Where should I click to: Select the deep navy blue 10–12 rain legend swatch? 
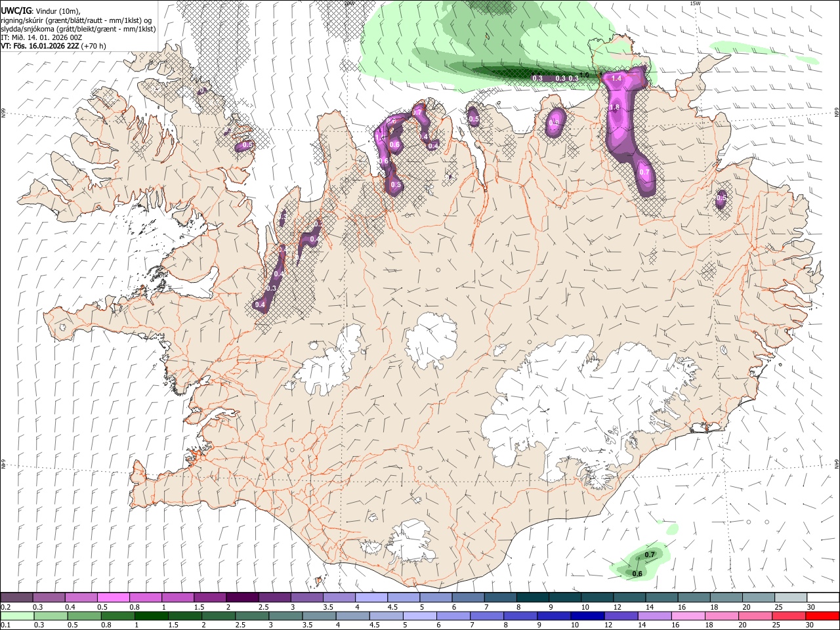(x=587, y=616)
